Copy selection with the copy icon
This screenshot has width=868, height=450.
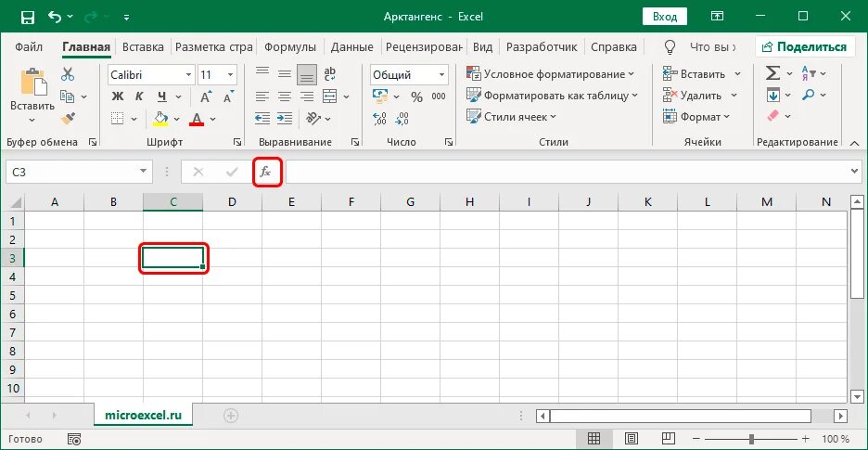tap(67, 96)
